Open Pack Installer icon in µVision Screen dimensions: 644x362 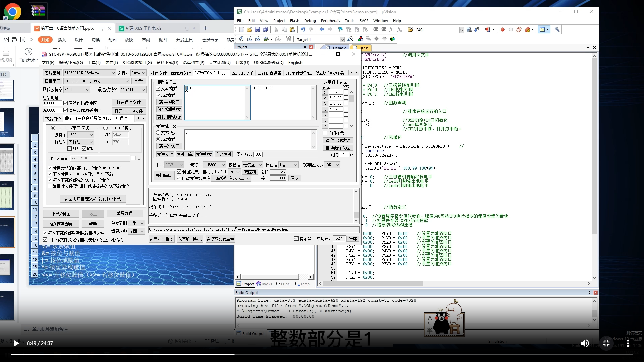point(393,39)
